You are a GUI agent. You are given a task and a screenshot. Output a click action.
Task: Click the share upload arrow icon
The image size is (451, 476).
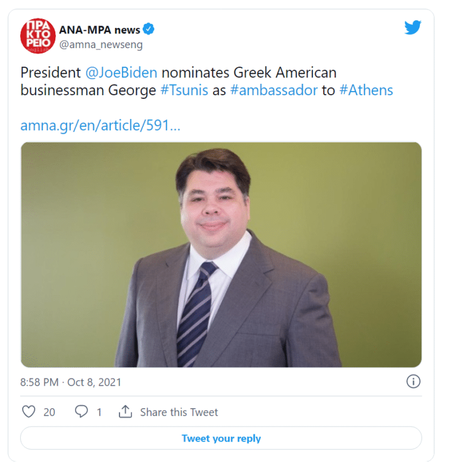coord(125,412)
